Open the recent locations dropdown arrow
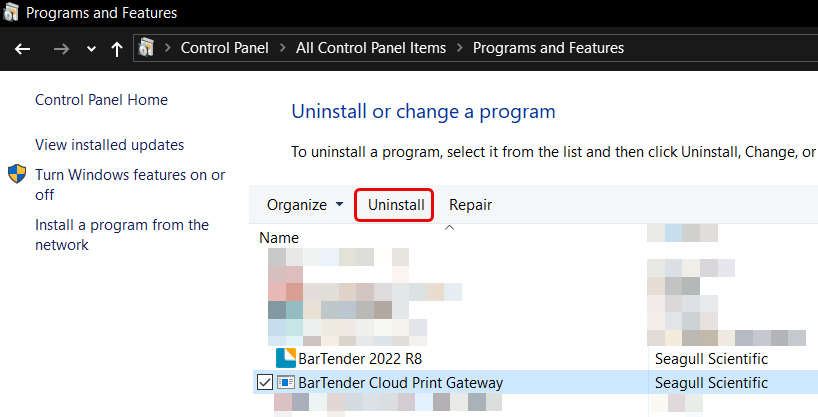 pyautogui.click(x=91, y=49)
